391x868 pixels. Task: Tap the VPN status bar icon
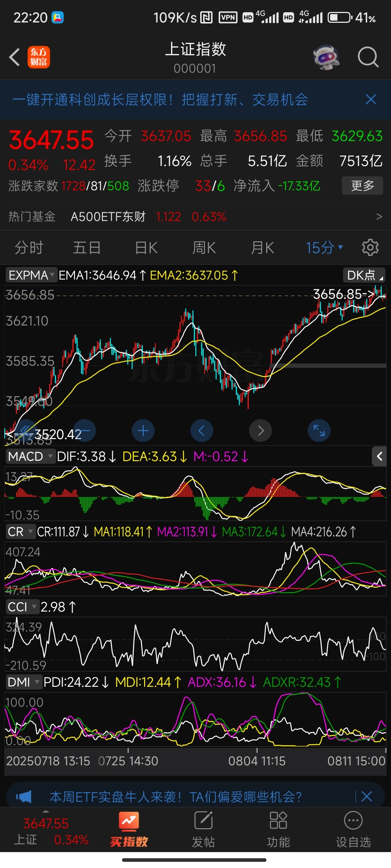coord(228,17)
